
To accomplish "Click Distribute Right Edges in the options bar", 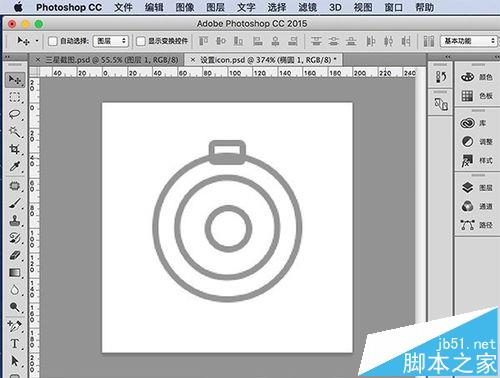I will [x=406, y=41].
